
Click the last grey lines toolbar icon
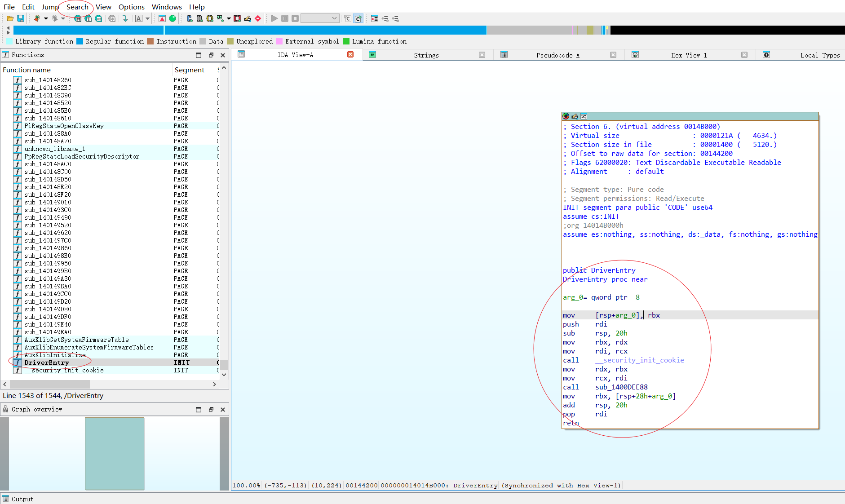coord(395,18)
